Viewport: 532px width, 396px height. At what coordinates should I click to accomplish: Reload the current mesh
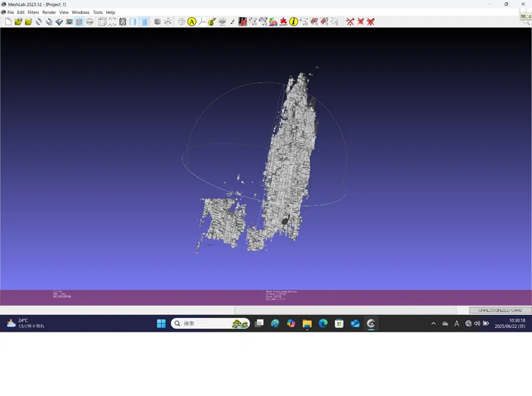tap(38, 22)
